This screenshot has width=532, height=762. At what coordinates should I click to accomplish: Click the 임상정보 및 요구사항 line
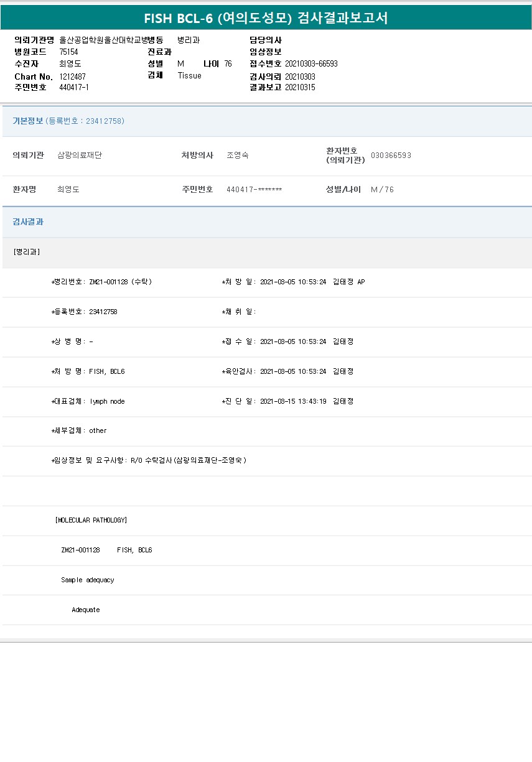[x=149, y=460]
